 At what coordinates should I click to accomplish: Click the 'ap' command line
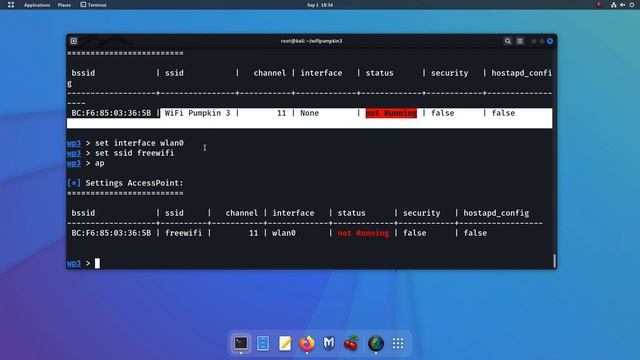click(x=100, y=163)
